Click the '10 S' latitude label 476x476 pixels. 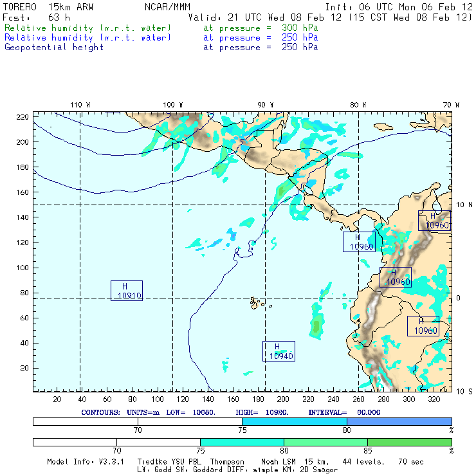pyautogui.click(x=464, y=392)
